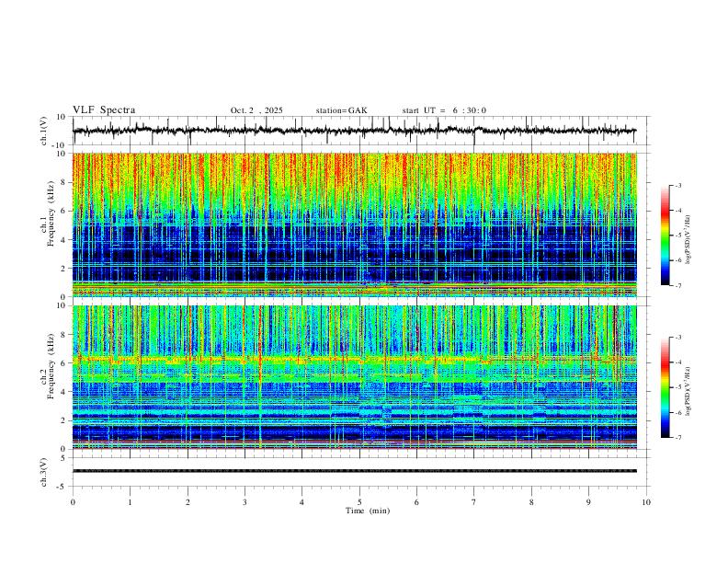Click the '-7' value on ch.2 colorbar
Viewport: 728px width, 563px height.
click(x=677, y=438)
